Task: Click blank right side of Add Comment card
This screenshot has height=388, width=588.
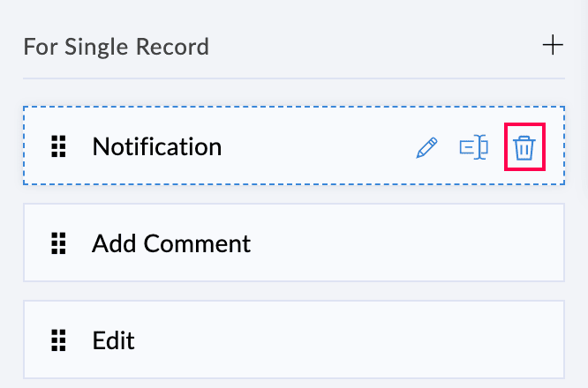Action: point(424,243)
